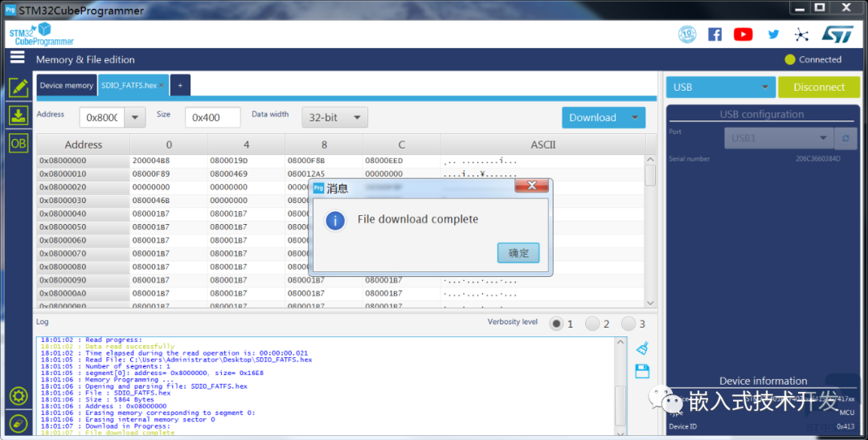
Task: Click the Size field showing 0x400
Action: (212, 117)
